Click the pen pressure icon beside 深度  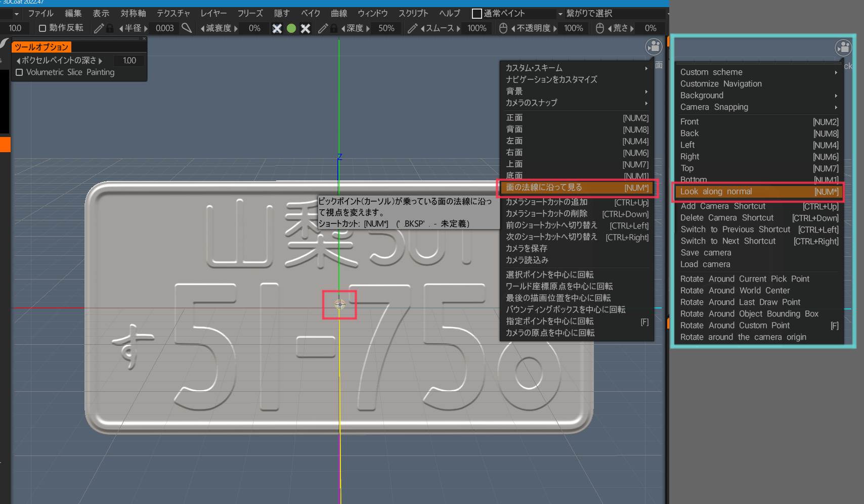323,28
